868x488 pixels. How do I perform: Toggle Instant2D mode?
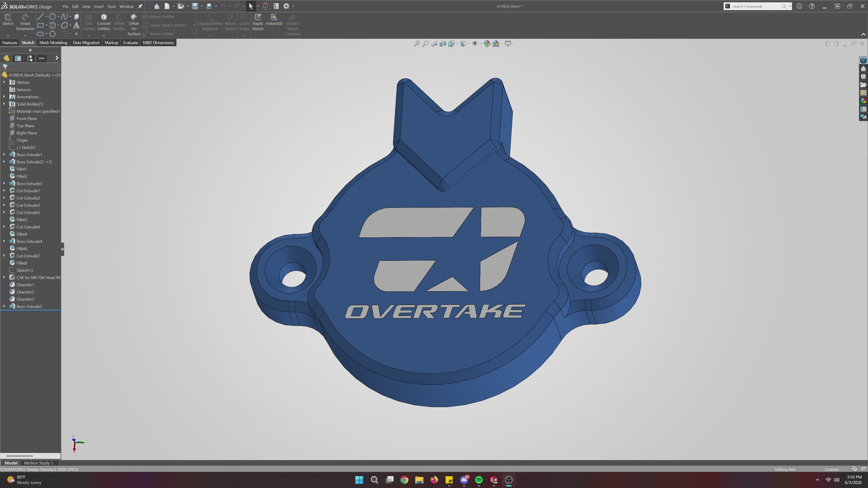pos(274,20)
